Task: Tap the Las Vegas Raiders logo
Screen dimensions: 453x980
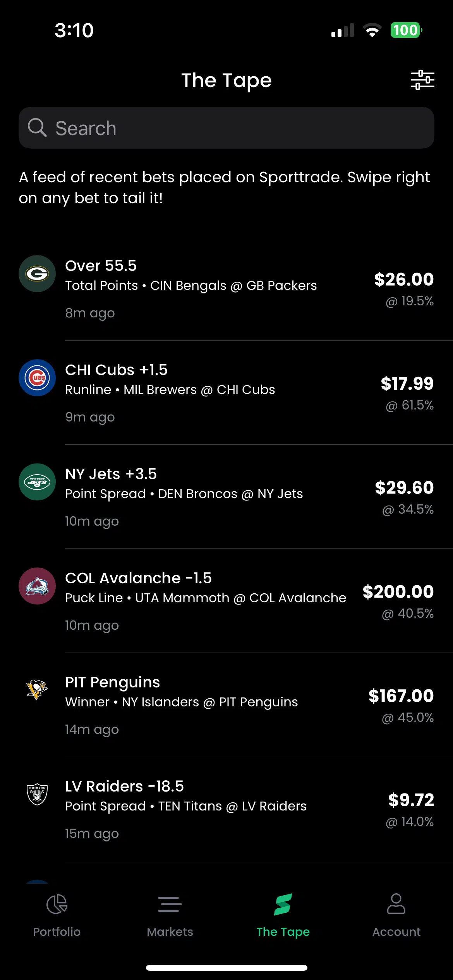Action: tap(37, 794)
